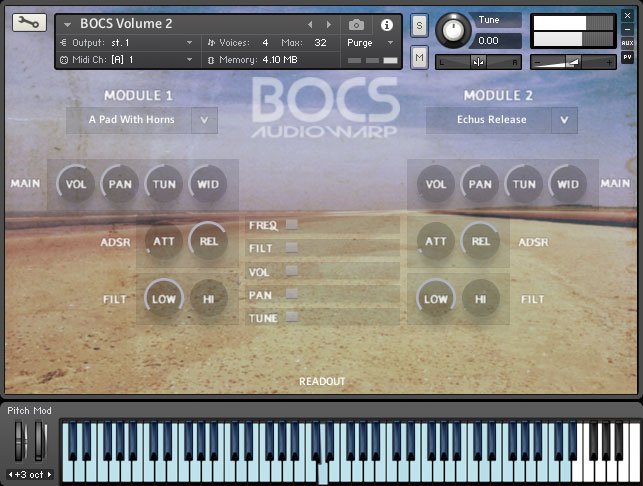The image size is (643, 486).
Task: Click Module 1 LOW filter knob
Action: click(x=162, y=298)
